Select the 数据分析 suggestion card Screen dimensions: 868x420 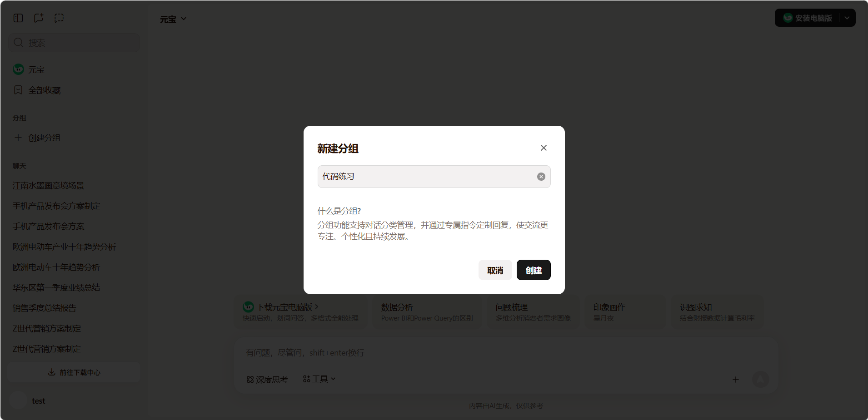click(x=427, y=312)
